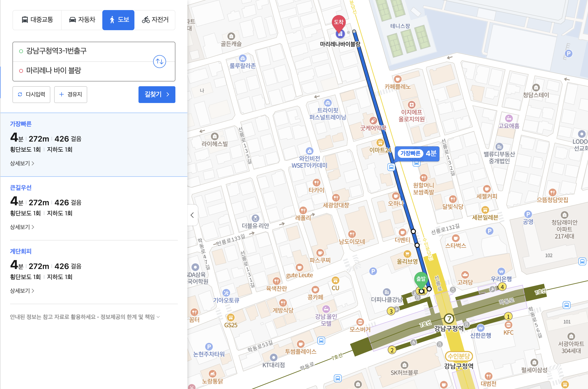Open 상세보기 for 큰길우선 route

click(22, 227)
